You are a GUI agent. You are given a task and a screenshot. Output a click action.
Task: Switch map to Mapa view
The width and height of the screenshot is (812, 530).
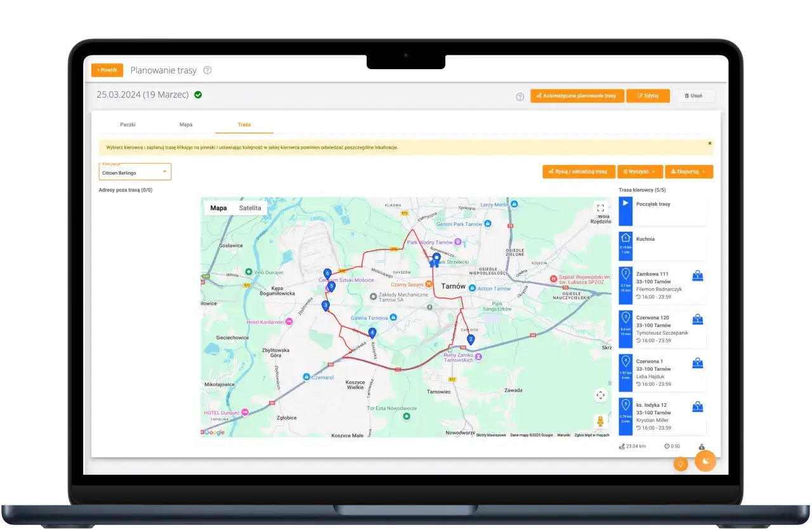(x=218, y=208)
